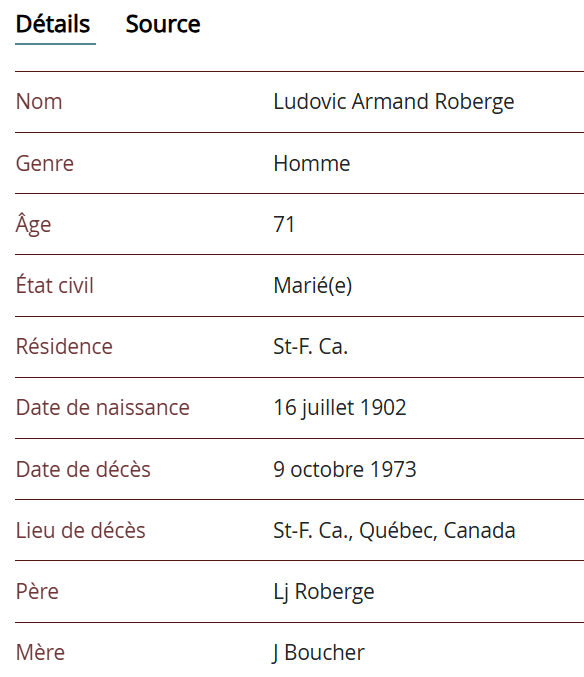Click birth date 16 juillet 1902
The height and width of the screenshot is (677, 584).
pyautogui.click(x=340, y=408)
